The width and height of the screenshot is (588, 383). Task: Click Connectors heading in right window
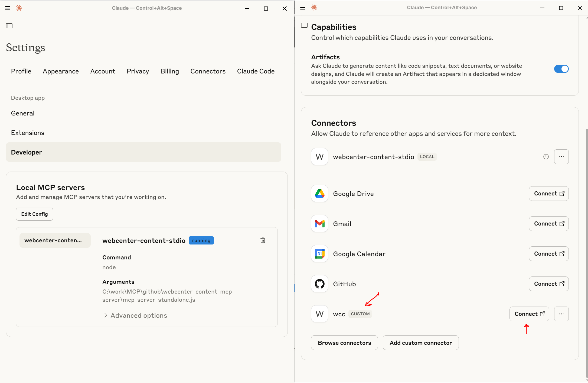pos(334,123)
